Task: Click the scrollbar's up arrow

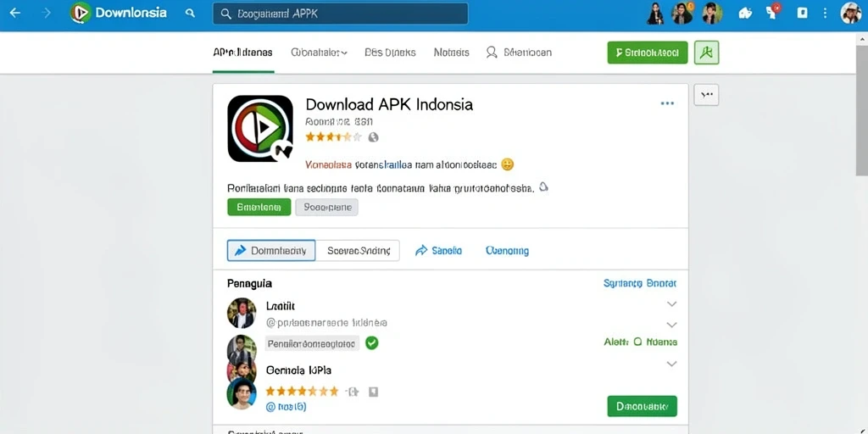Action: click(x=862, y=40)
